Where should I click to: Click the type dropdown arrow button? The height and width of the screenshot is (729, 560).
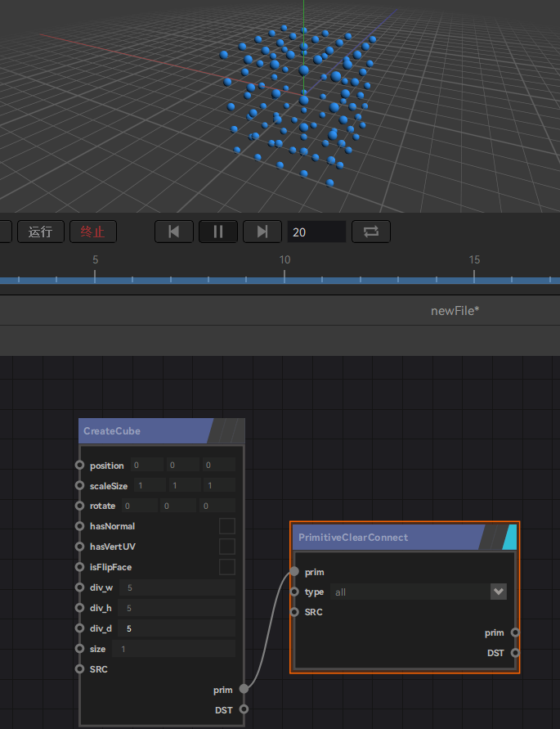coord(498,592)
